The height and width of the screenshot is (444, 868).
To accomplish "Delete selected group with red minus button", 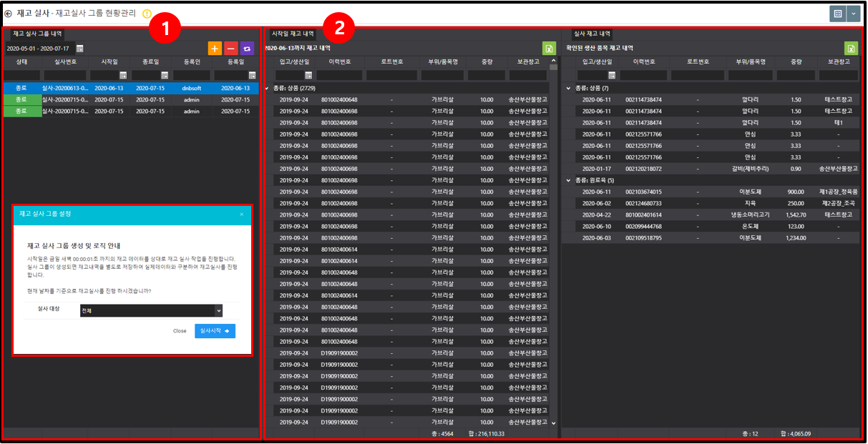I will pos(231,48).
